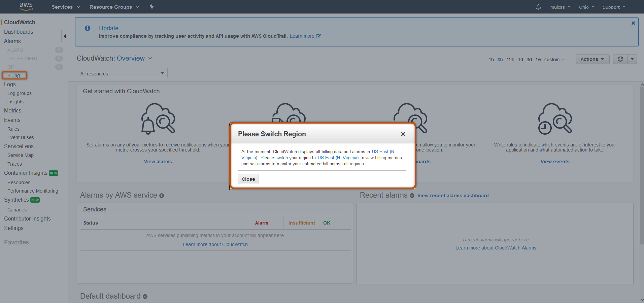Expand the Actions dropdown button
The image size is (644, 303).
[592, 59]
